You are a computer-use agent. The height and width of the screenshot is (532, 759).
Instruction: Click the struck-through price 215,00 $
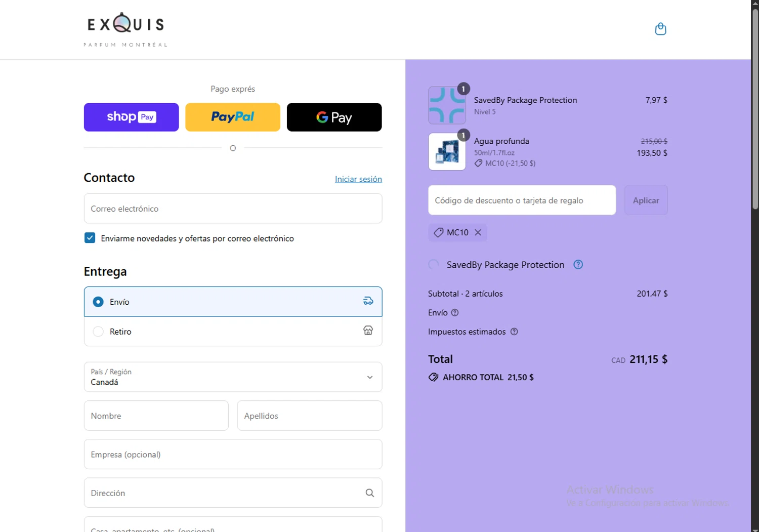[654, 141]
